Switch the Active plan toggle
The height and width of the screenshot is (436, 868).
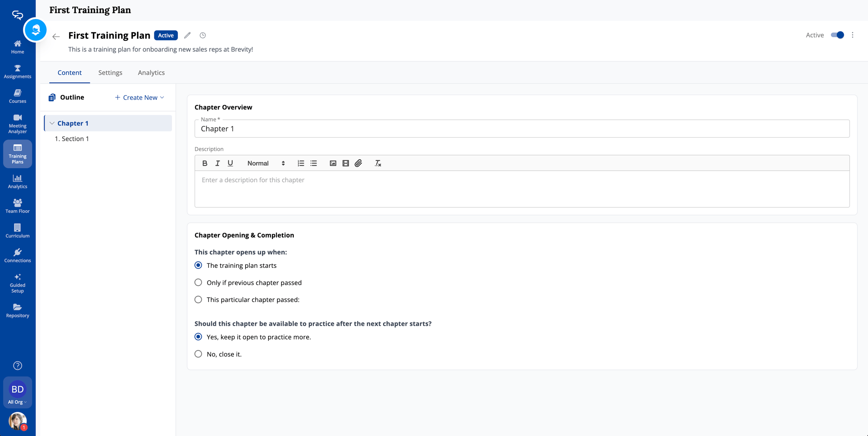[x=837, y=35]
